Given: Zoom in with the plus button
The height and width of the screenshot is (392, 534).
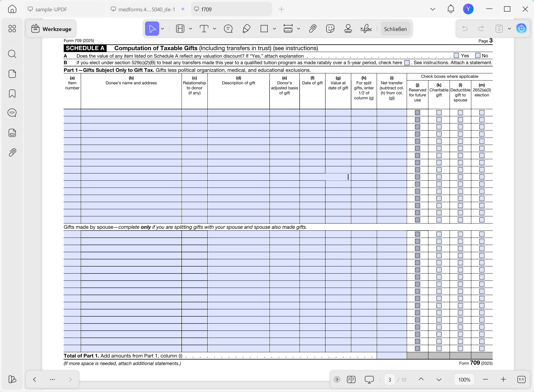Looking at the screenshot, I should click(x=503, y=379).
